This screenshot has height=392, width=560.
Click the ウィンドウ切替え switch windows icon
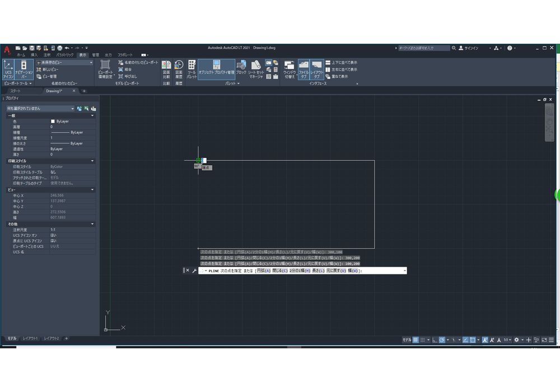click(x=290, y=69)
